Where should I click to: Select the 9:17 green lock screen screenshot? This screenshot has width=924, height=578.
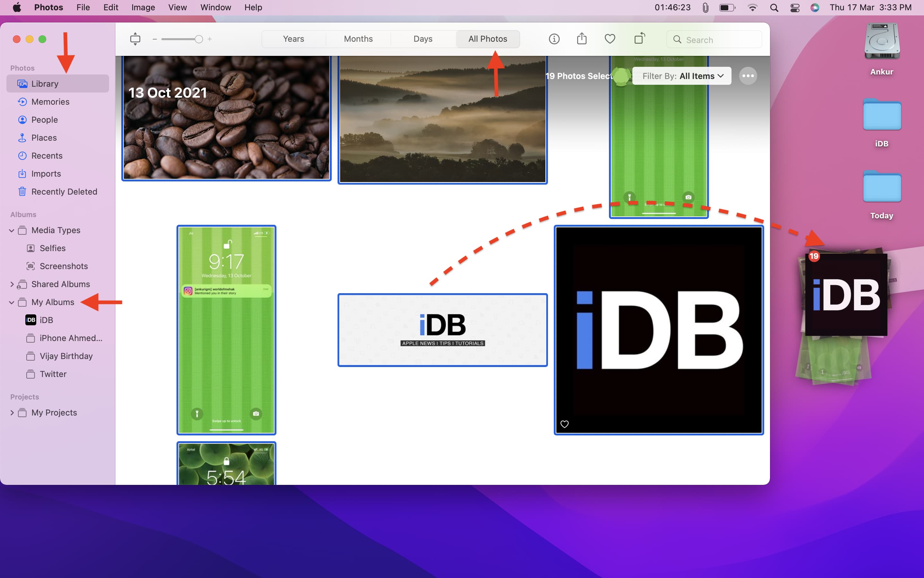[227, 330]
